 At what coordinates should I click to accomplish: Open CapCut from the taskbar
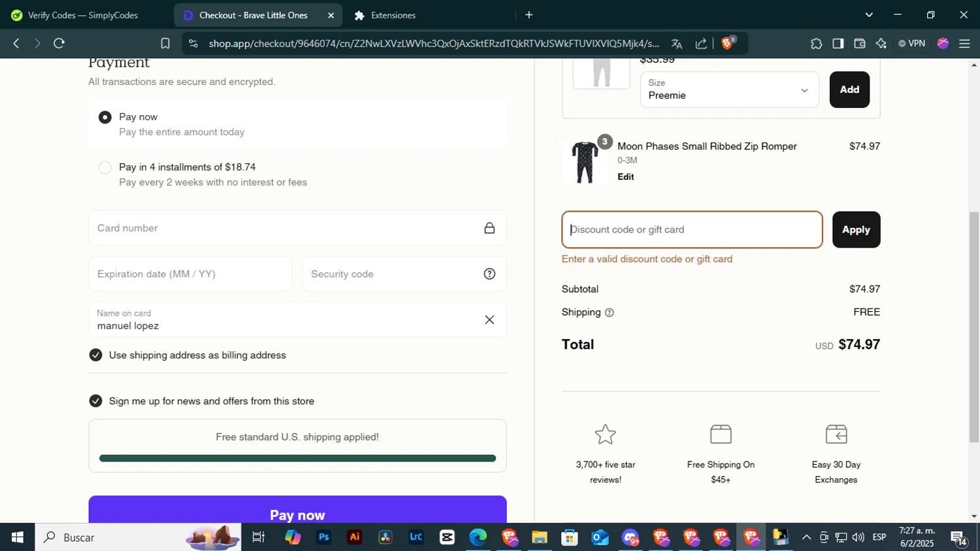447,537
